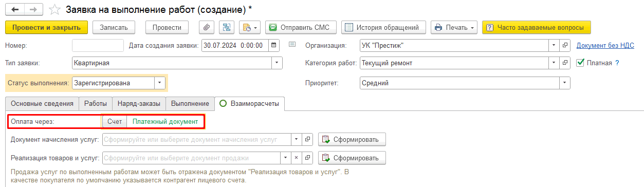Click the Приоритет field showing Средний
644x187 pixels.
coord(460,83)
